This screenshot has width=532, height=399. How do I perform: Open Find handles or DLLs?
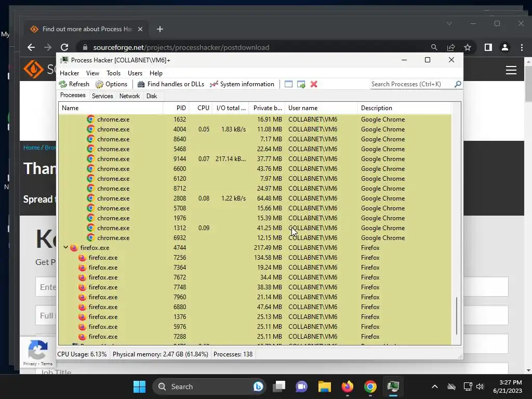click(170, 84)
